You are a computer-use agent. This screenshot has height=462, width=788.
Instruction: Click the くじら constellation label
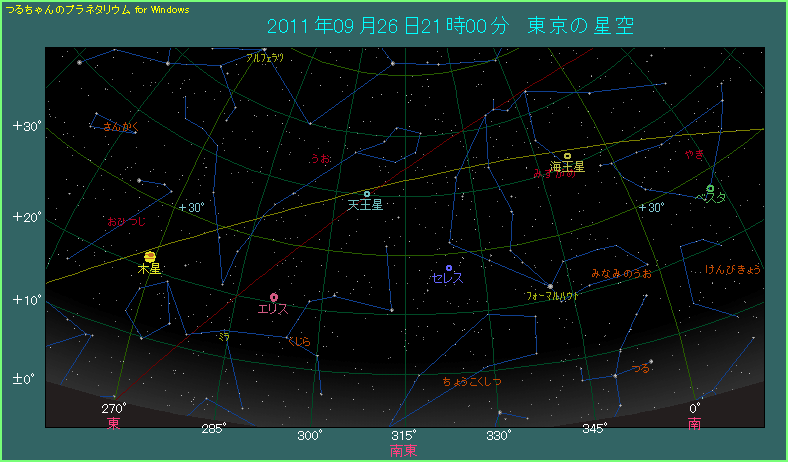pyautogui.click(x=299, y=342)
